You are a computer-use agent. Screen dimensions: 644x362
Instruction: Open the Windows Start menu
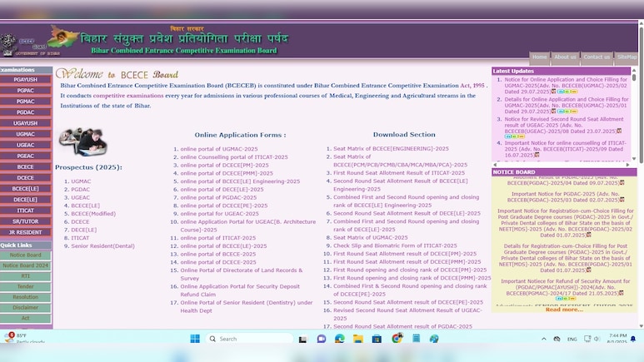(x=195, y=339)
